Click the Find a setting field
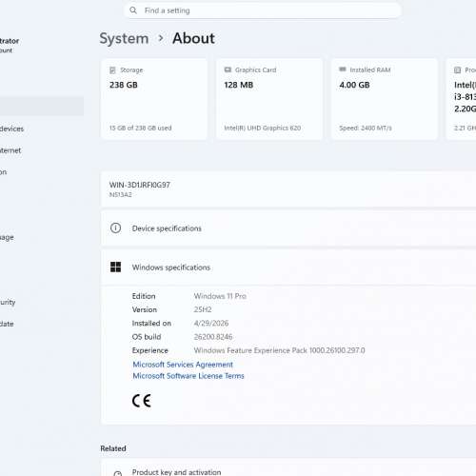Viewport: 476px width, 476px height. tap(263, 10)
